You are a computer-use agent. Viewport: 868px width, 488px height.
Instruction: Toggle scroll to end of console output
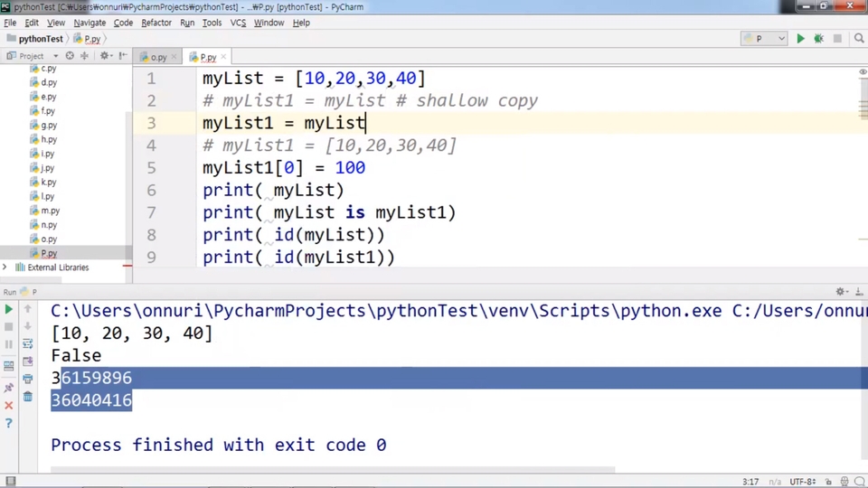pyautogui.click(x=28, y=361)
